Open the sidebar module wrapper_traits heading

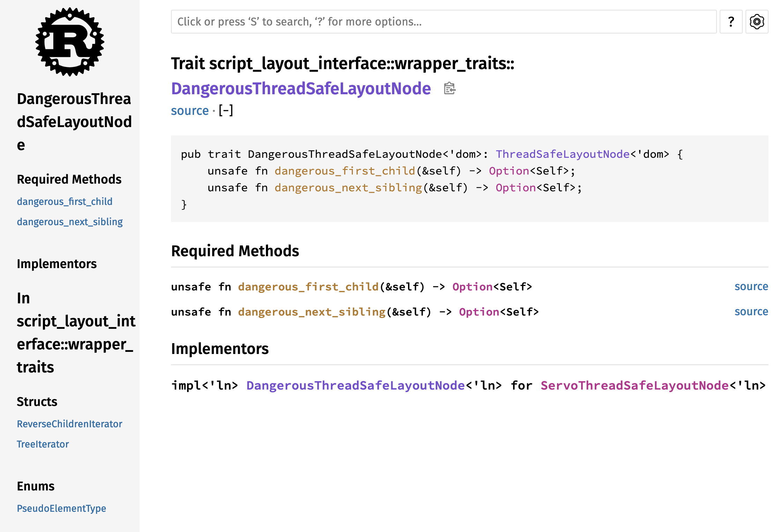pyautogui.click(x=75, y=332)
